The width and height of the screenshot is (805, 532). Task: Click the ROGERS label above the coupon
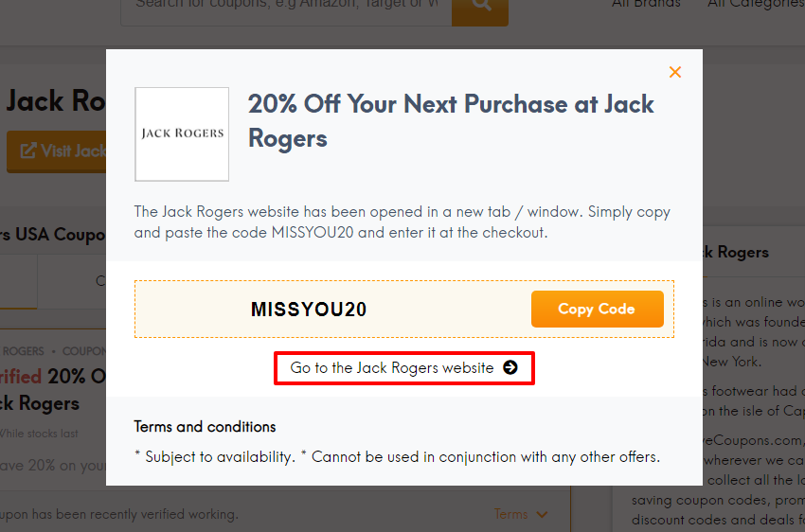tap(23, 351)
